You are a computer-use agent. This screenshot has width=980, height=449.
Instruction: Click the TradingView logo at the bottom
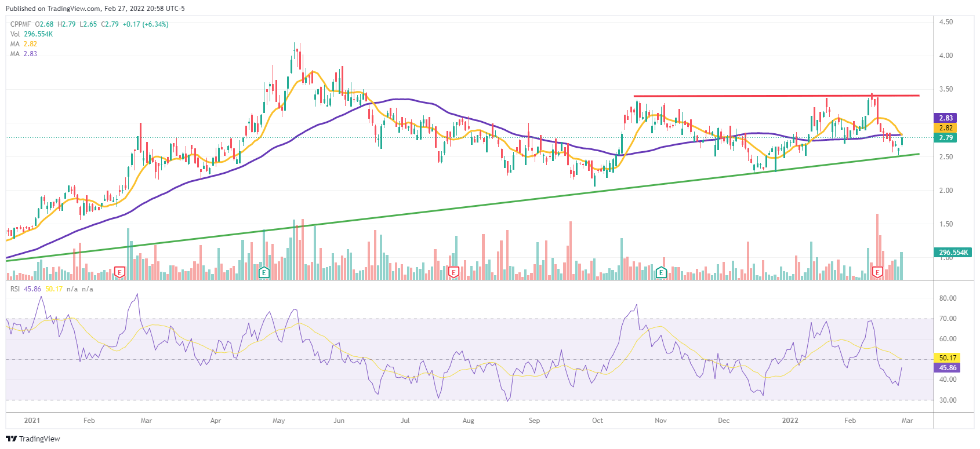coord(33,439)
